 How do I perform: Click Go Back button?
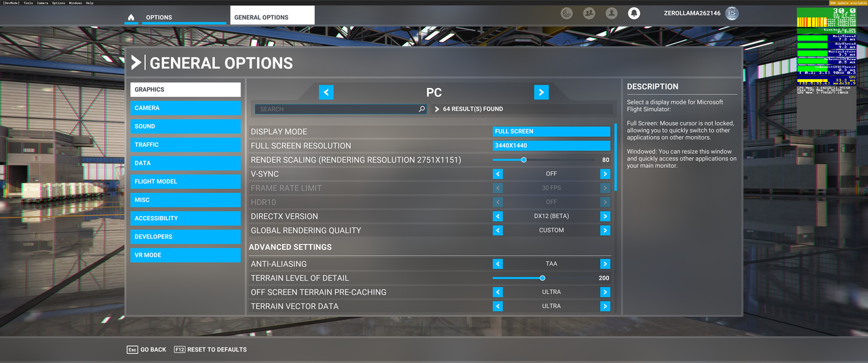click(146, 349)
